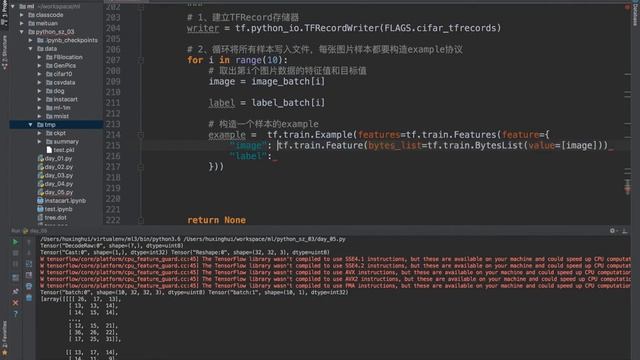This screenshot has height=360, width=640.
Task: Open test.ipynb notebook
Action: [55, 209]
